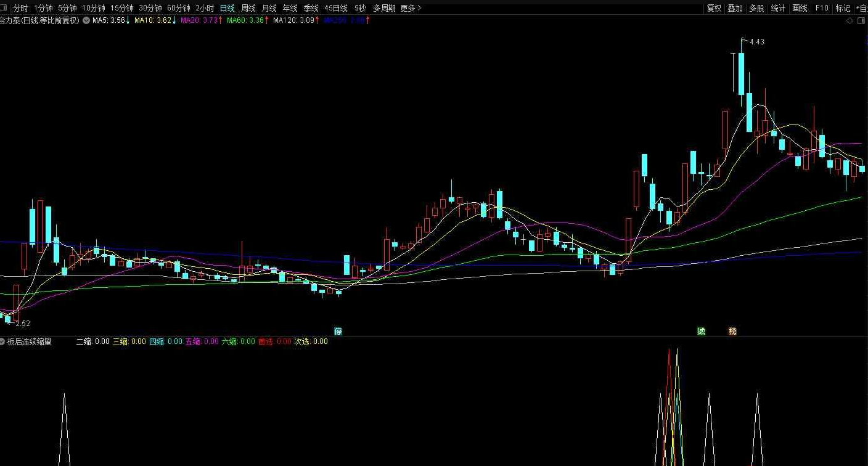
Task: Open the F10 company info
Action: click(822, 8)
